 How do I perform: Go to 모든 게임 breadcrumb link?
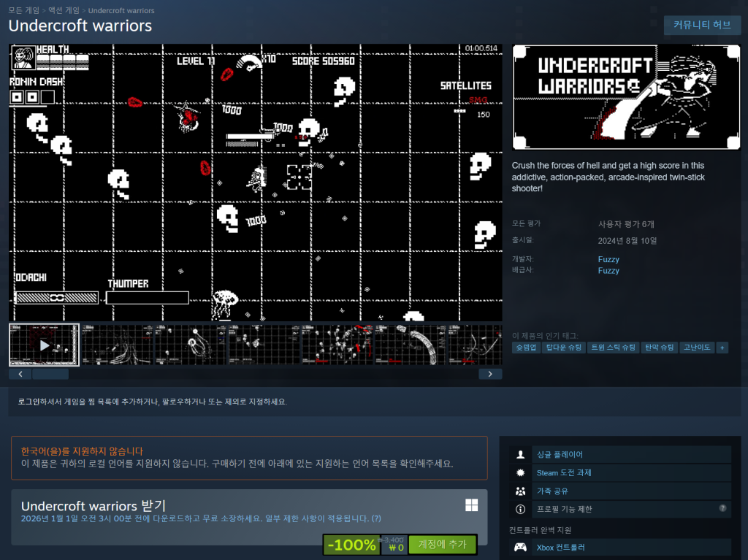24,11
